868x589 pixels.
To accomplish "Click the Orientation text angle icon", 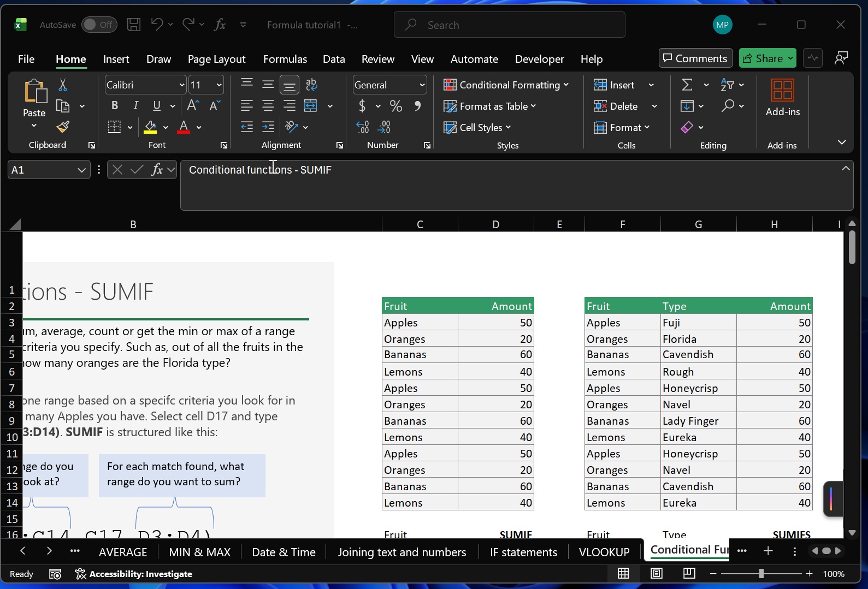I will [292, 127].
